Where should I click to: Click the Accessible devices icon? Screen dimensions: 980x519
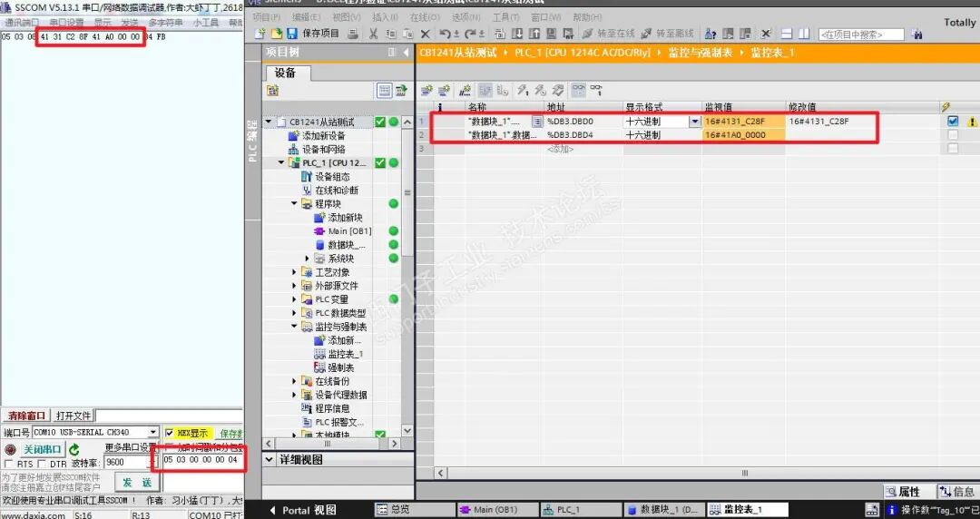coord(710,34)
